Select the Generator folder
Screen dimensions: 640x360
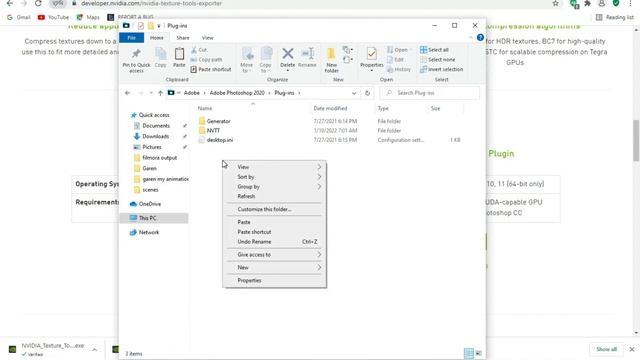coord(215,121)
